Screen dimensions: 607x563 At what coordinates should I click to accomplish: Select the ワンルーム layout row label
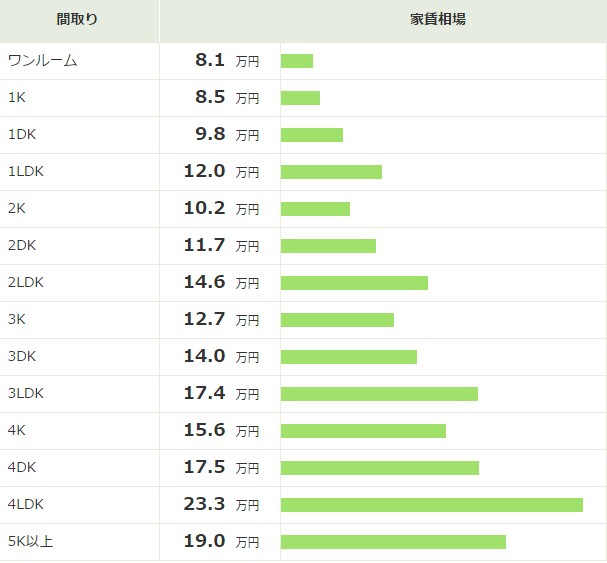tap(43, 61)
